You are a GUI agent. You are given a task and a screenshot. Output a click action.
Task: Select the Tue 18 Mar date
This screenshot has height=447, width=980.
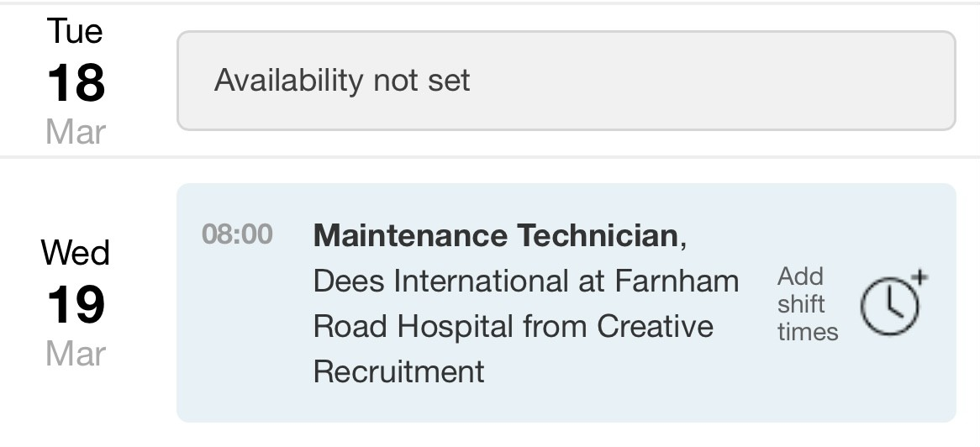point(76,82)
